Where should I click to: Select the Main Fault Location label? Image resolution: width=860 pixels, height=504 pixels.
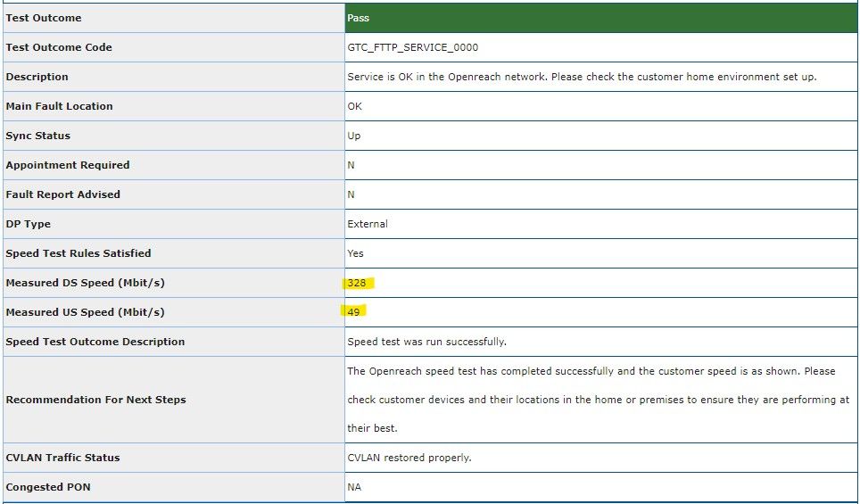tap(59, 106)
